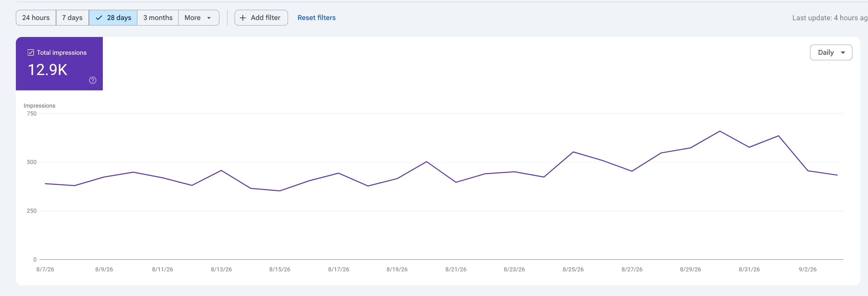Click the highest peak on the impressions line

pos(720,131)
